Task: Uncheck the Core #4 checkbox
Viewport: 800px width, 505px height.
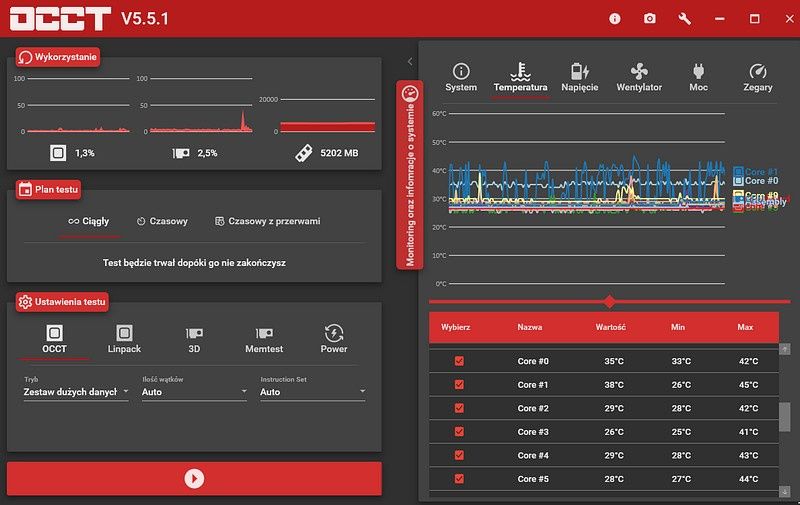Action: click(459, 455)
